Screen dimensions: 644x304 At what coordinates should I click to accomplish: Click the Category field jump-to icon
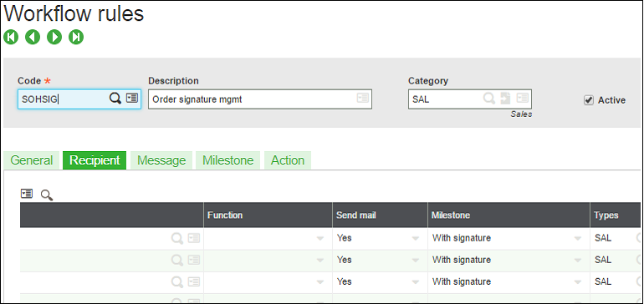[x=505, y=99]
